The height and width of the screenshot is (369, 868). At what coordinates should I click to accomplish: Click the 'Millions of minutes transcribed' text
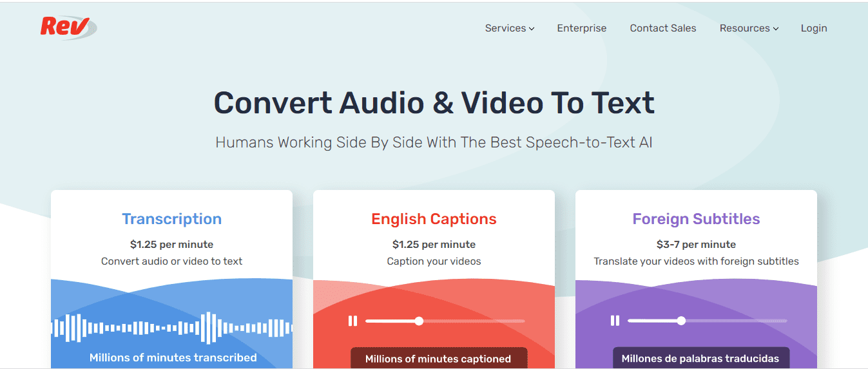[173, 357]
